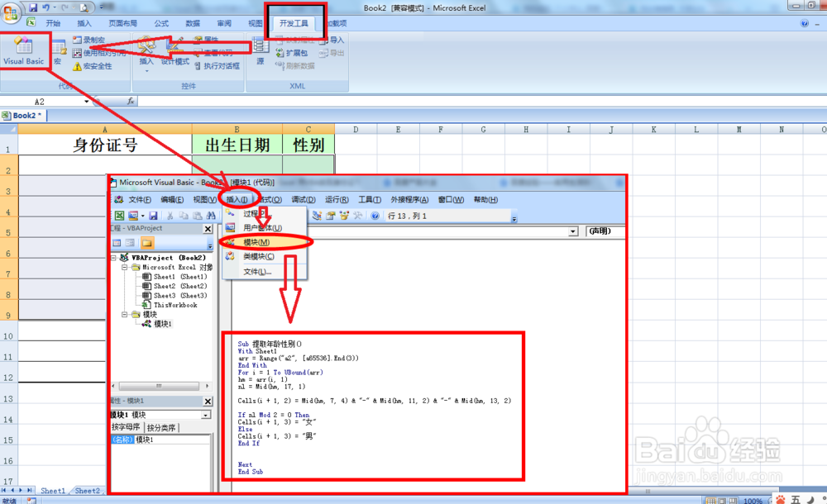The width and height of the screenshot is (827, 504).
Task: Open 编辑(E) menu in VBA editor
Action: [172, 199]
